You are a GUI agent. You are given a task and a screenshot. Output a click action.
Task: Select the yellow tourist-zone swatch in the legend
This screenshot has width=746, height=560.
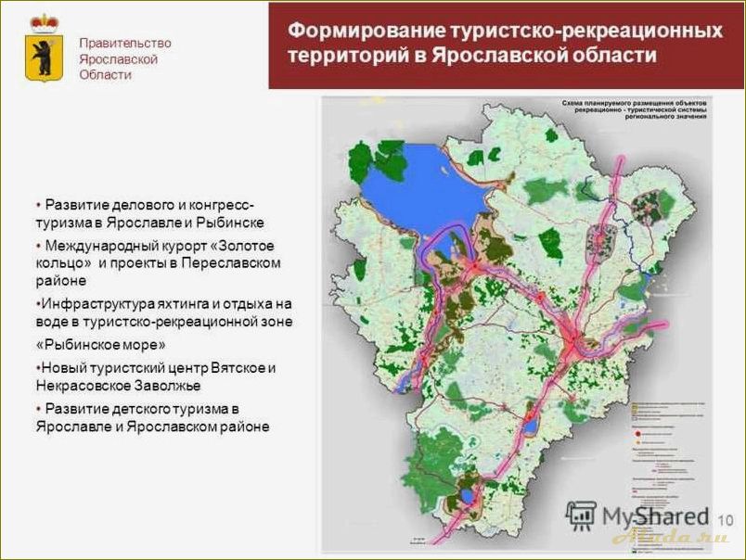point(634,403)
